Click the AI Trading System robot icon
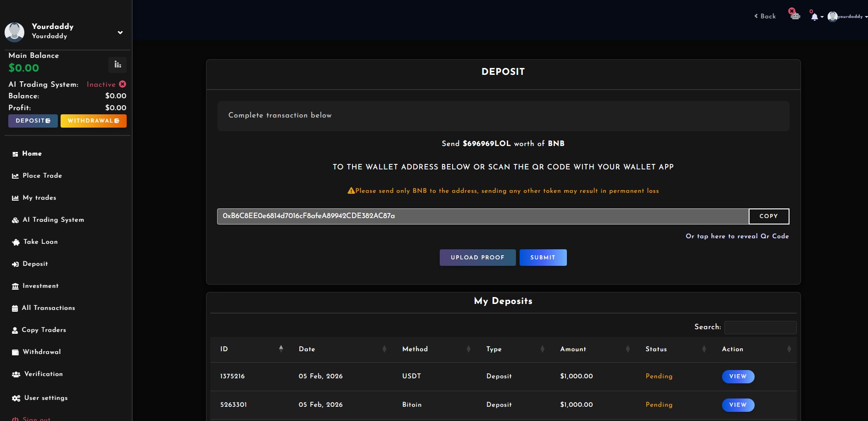868x421 pixels. coord(15,220)
